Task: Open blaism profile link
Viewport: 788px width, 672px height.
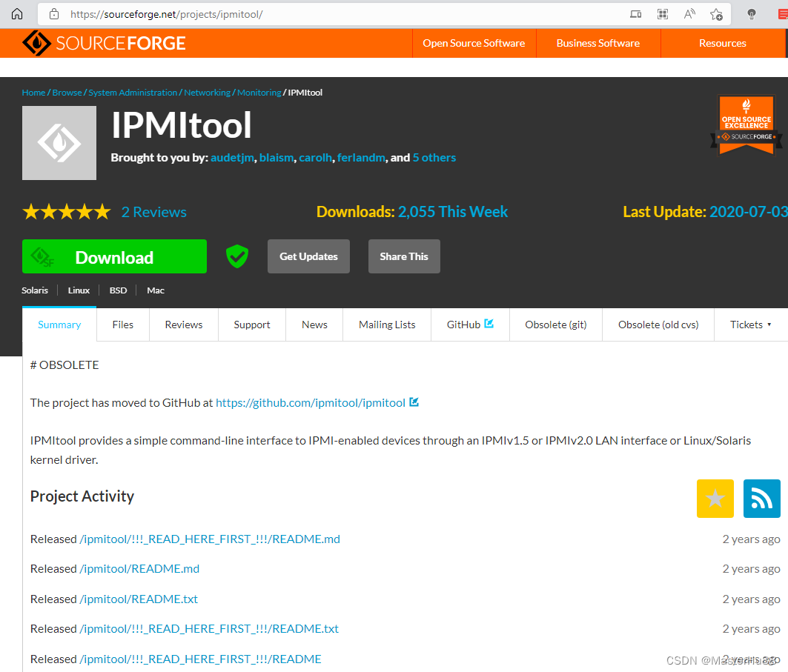Action: click(277, 158)
